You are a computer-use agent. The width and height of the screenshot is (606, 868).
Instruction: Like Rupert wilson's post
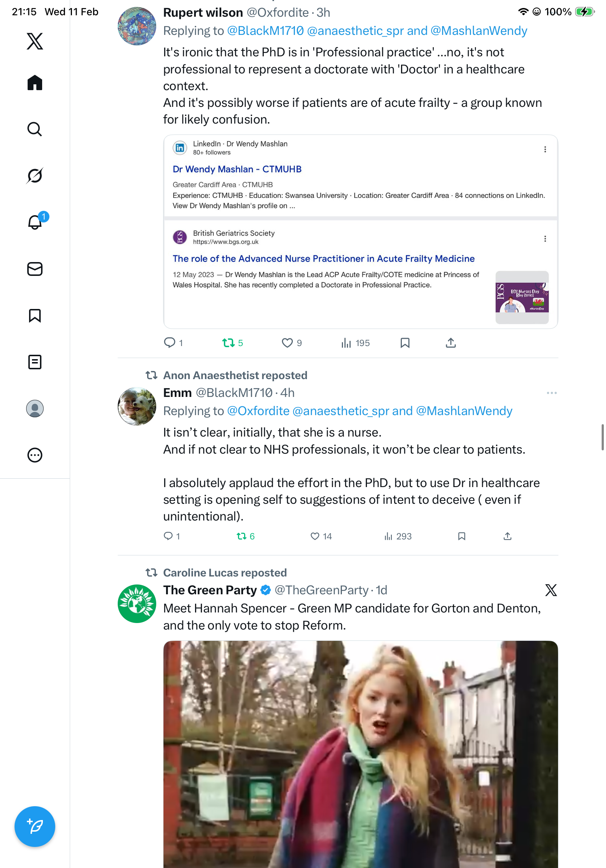[x=287, y=343]
